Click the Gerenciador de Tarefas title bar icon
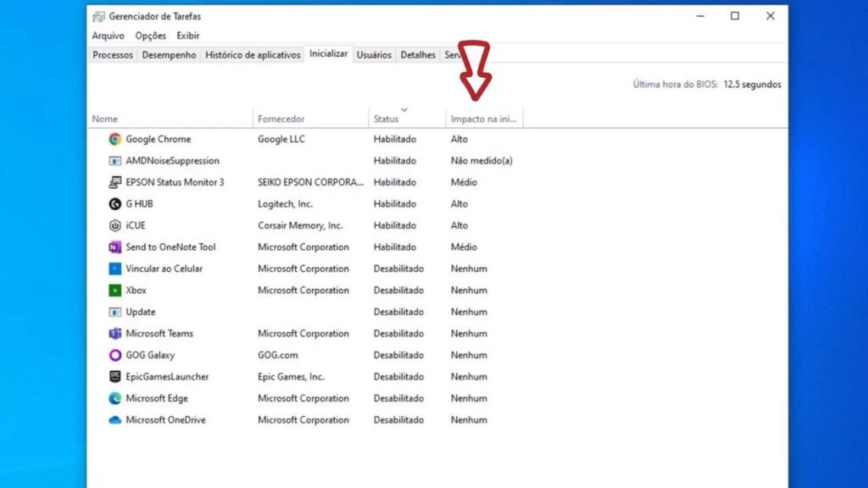 tap(98, 17)
